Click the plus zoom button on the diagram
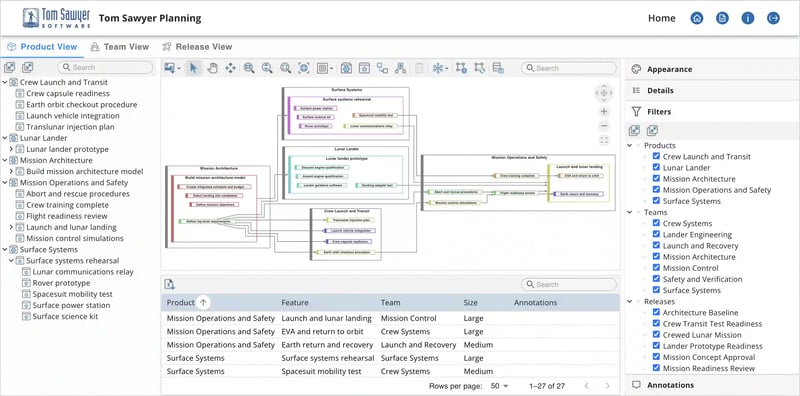800x396 pixels. coord(604,111)
